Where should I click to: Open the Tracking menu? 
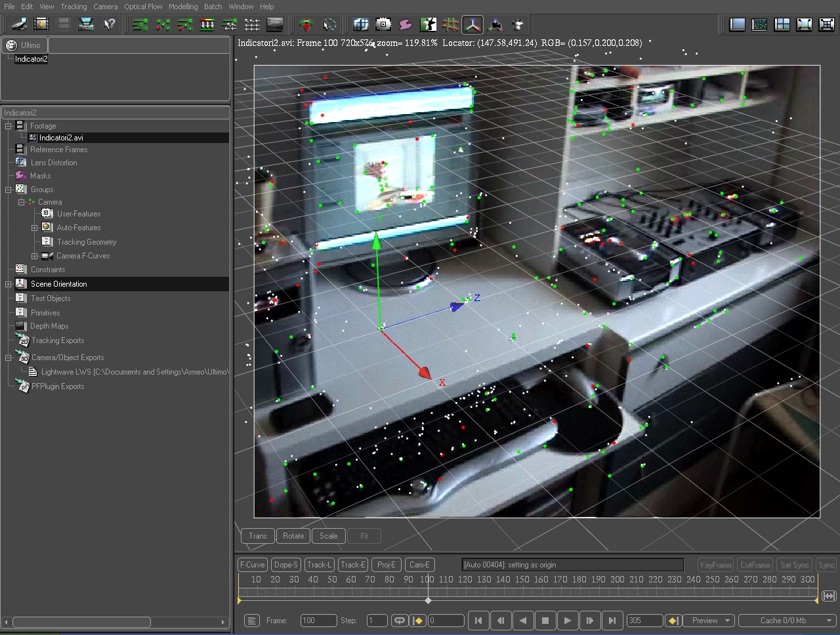point(73,7)
